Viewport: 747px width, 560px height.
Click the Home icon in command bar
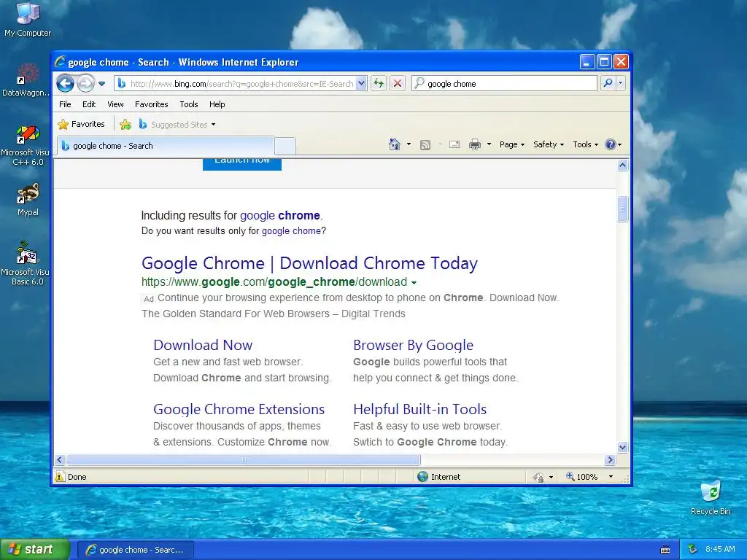(394, 144)
